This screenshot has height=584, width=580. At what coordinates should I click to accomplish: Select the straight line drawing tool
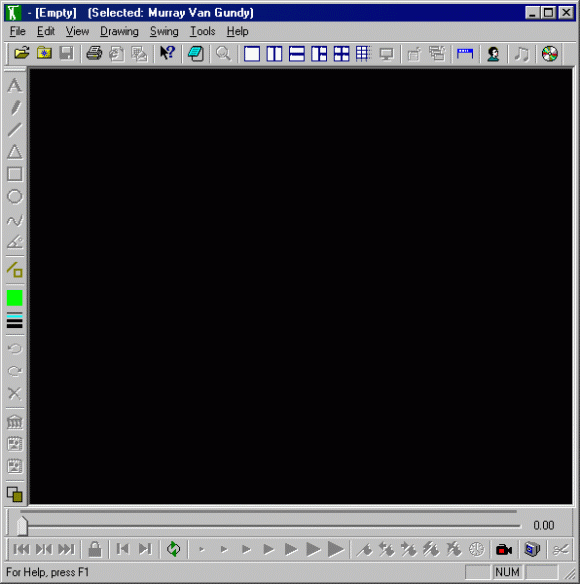click(x=15, y=130)
